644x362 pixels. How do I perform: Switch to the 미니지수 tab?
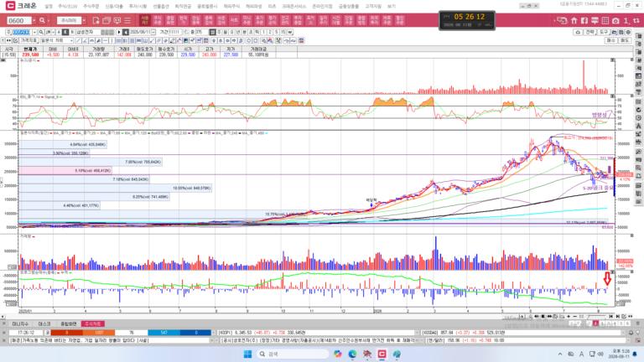coord(20,323)
